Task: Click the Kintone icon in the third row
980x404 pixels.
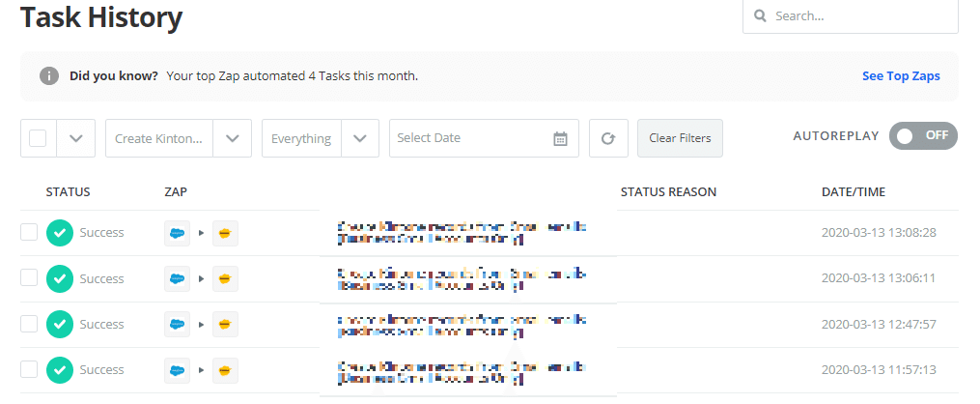Action: [225, 324]
